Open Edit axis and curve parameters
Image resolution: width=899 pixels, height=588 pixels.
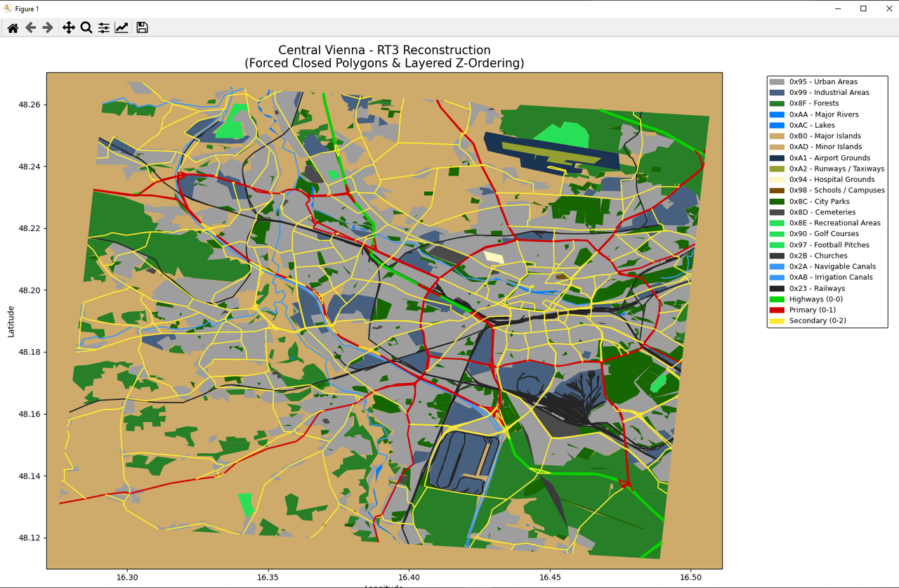click(x=122, y=27)
